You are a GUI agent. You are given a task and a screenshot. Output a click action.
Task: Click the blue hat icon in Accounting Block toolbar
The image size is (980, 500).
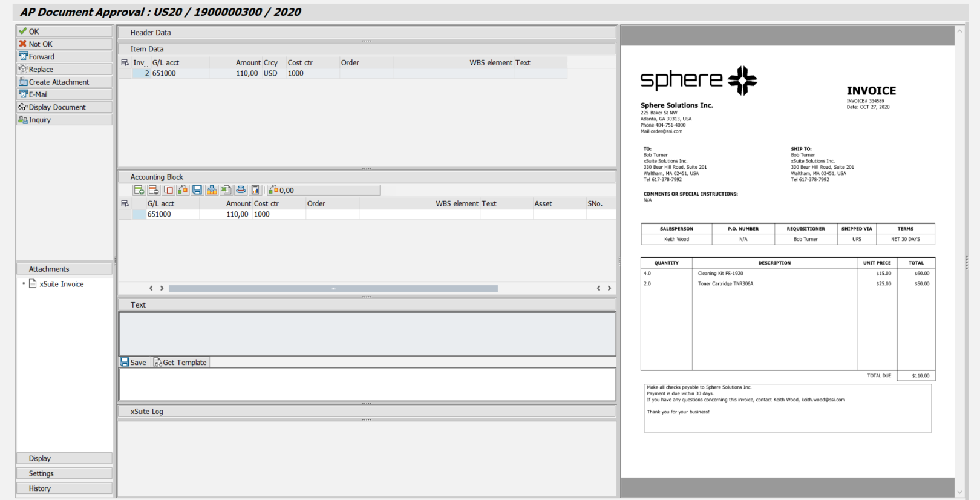pyautogui.click(x=241, y=190)
